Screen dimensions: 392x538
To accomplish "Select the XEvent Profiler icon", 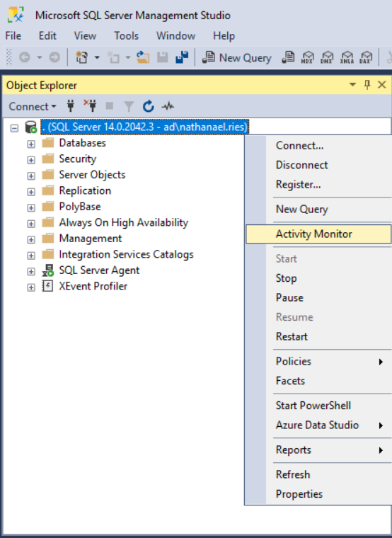I will (x=47, y=286).
